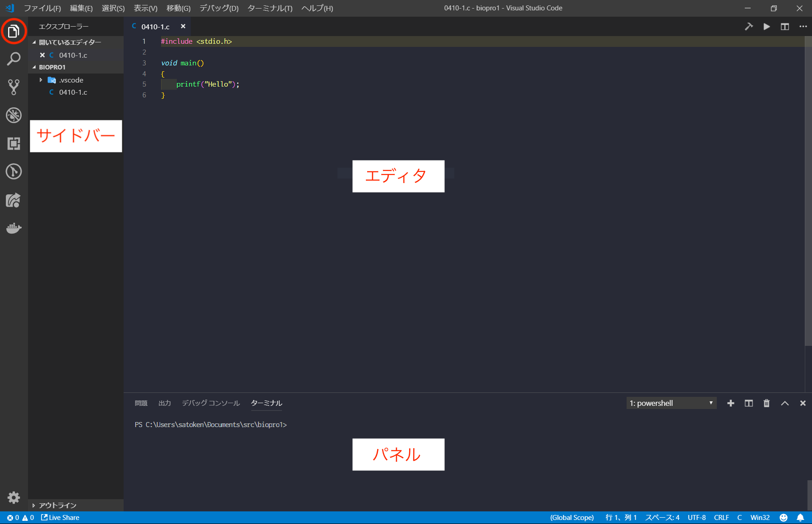The height and width of the screenshot is (524, 812).
Task: Change language mode via C status item
Action: click(739, 518)
